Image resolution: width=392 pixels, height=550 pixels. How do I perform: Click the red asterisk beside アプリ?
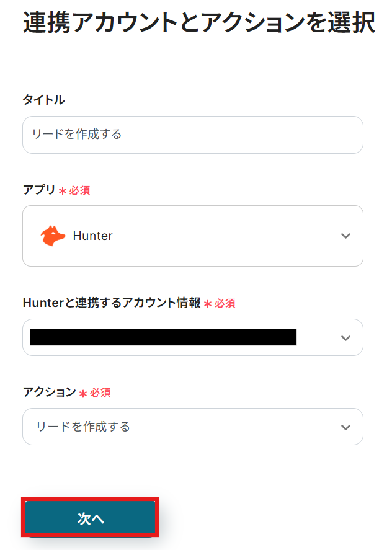(63, 191)
